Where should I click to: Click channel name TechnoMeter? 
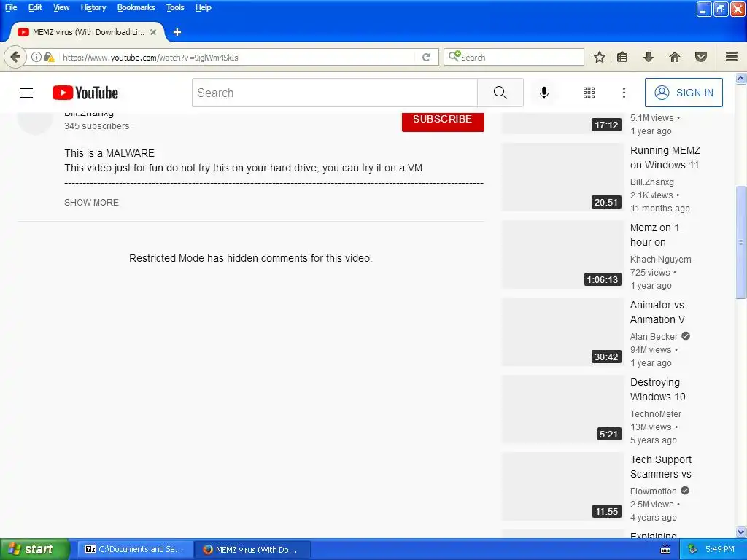click(x=656, y=414)
